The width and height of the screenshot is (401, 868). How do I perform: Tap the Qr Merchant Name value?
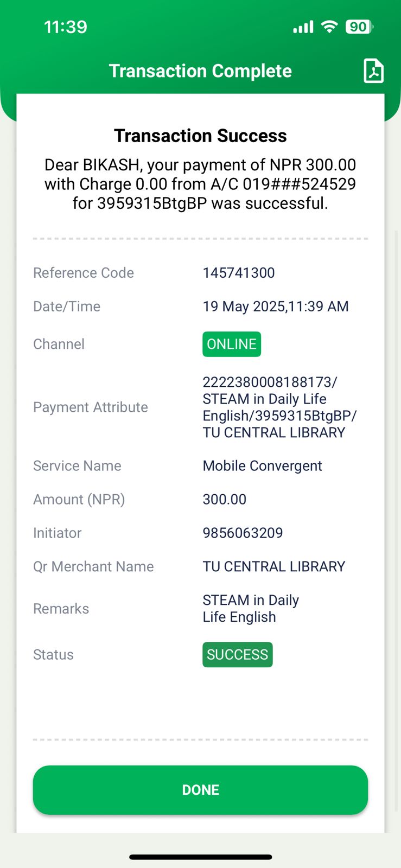[274, 566]
